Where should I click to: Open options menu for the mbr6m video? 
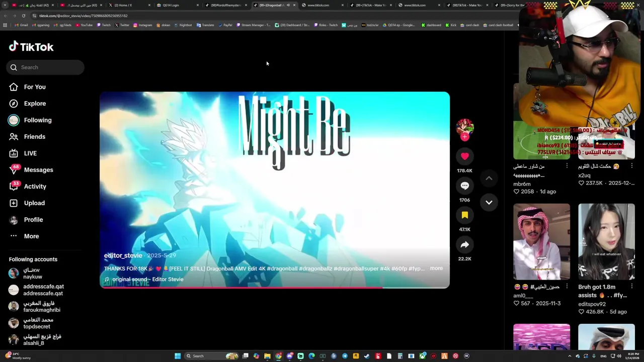(567, 166)
